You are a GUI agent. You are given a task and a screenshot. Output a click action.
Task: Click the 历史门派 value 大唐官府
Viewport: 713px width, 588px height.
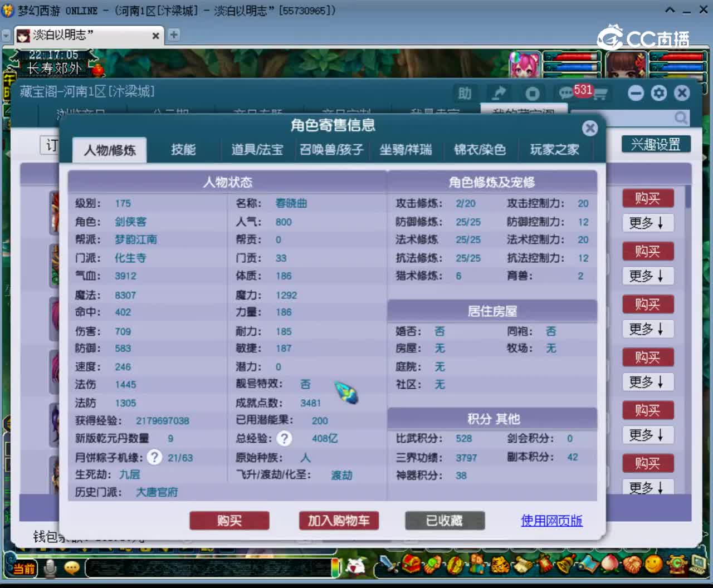pos(157,492)
